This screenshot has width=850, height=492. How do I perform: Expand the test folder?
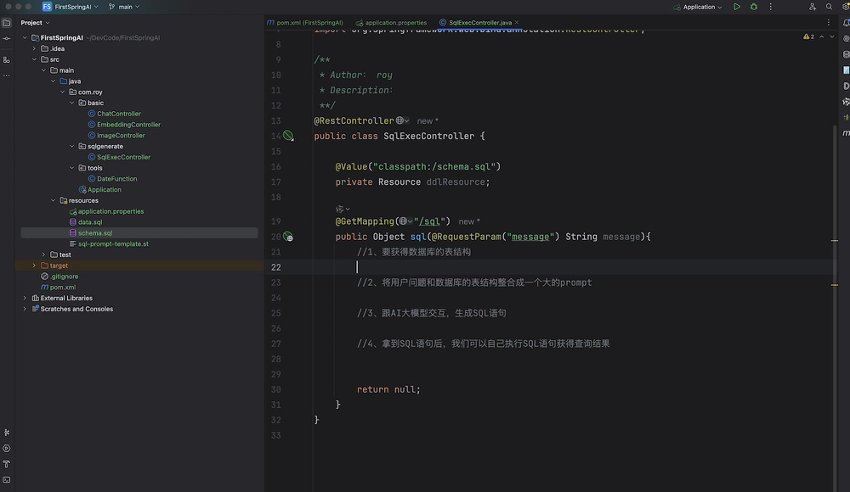point(44,254)
